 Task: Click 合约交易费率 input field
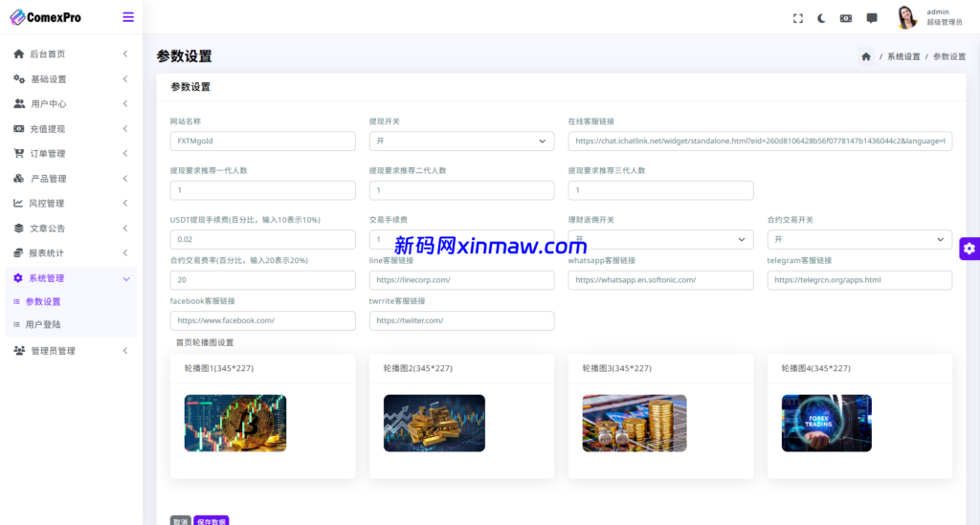click(262, 279)
